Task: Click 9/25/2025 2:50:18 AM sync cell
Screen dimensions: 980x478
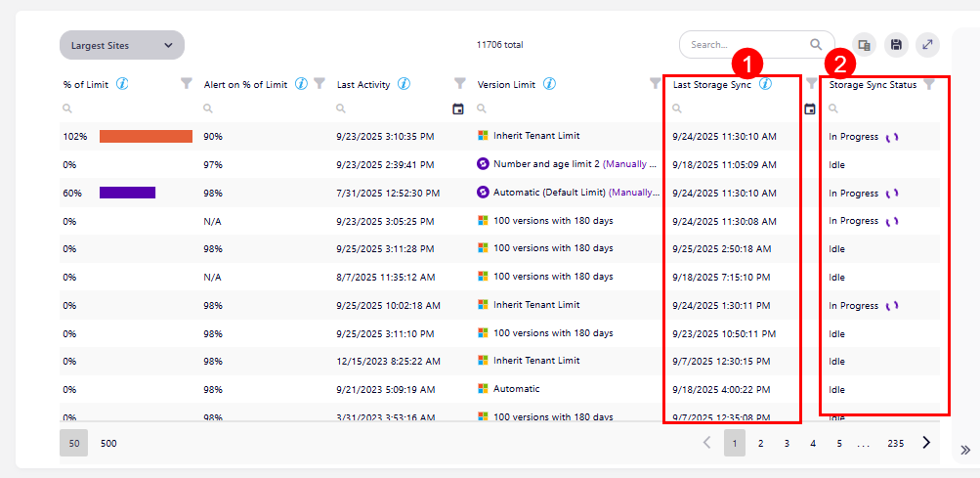Action: click(722, 248)
